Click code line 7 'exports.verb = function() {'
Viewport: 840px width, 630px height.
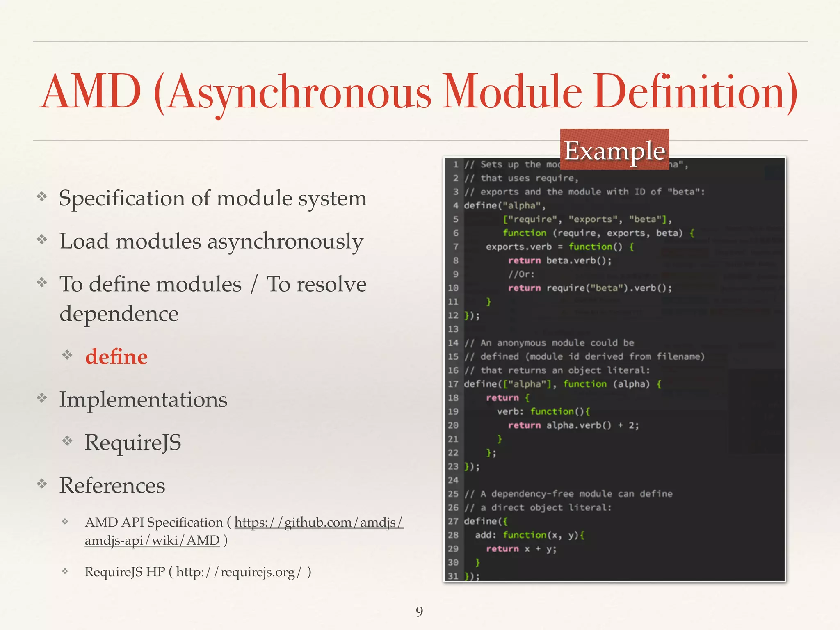pos(560,247)
